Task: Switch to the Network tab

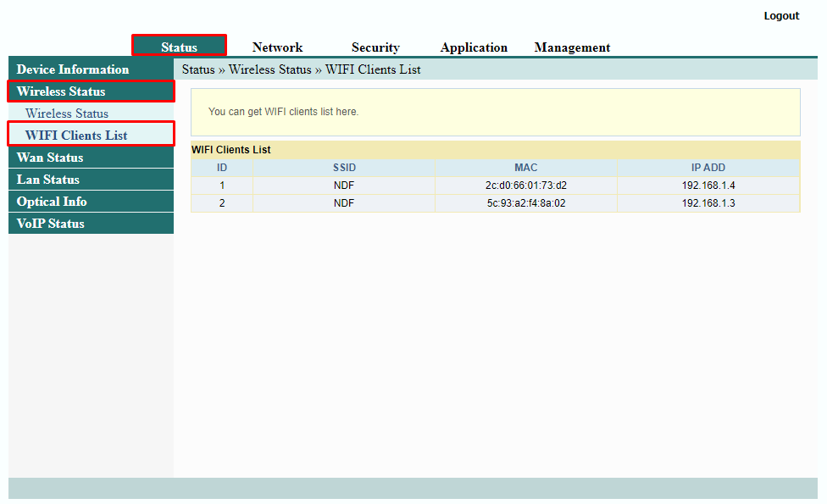Action: [x=277, y=47]
